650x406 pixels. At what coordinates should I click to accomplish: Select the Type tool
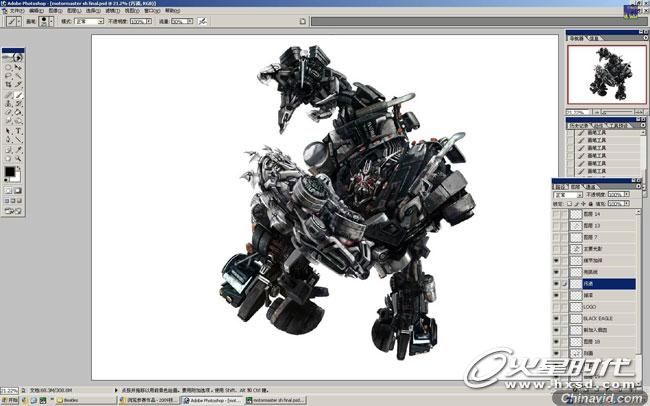(18, 131)
